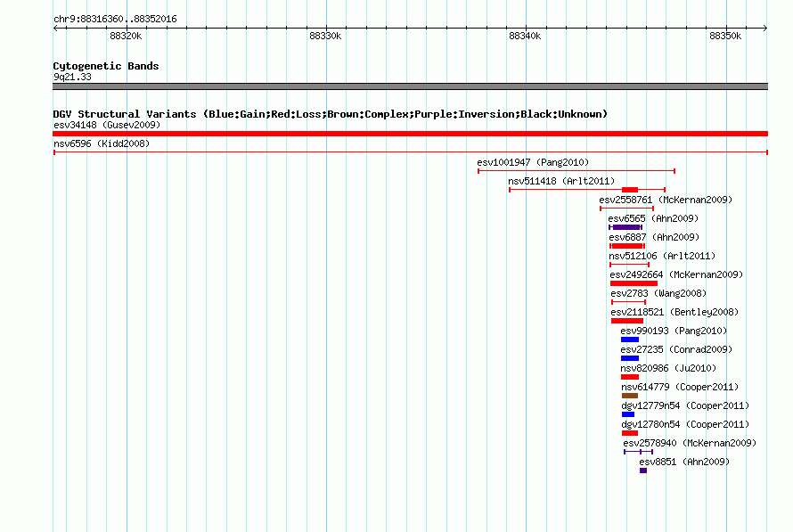793x532 pixels.
Task: Open the esv990193 (Pang2010) label
Action: tap(674, 331)
